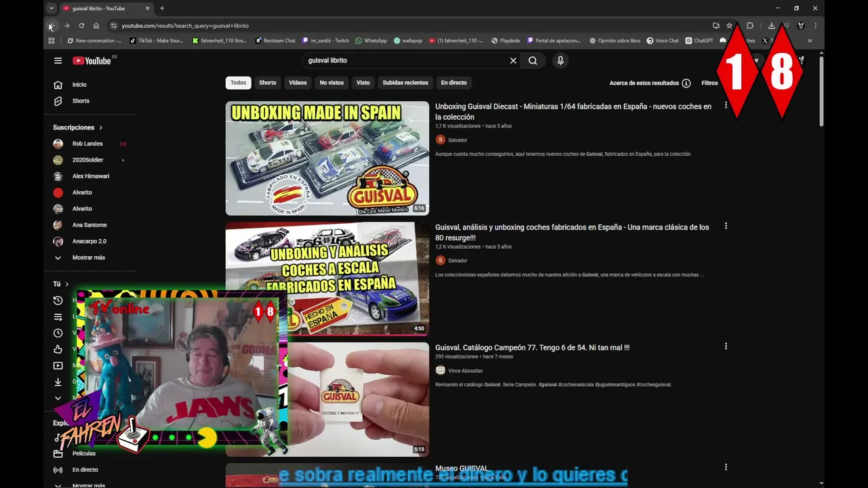The image size is (868, 488).
Task: Open your videos play icon in sidebar
Action: 58,365
